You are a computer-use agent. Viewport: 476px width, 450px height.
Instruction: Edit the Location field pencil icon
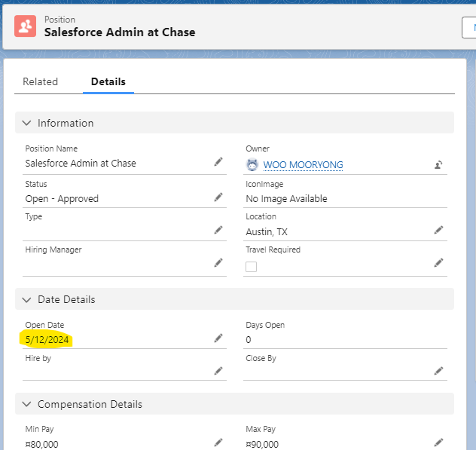pyautogui.click(x=438, y=230)
